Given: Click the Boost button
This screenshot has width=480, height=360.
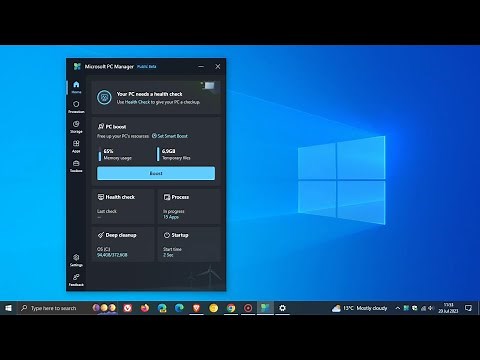Looking at the screenshot, I should tap(156, 173).
